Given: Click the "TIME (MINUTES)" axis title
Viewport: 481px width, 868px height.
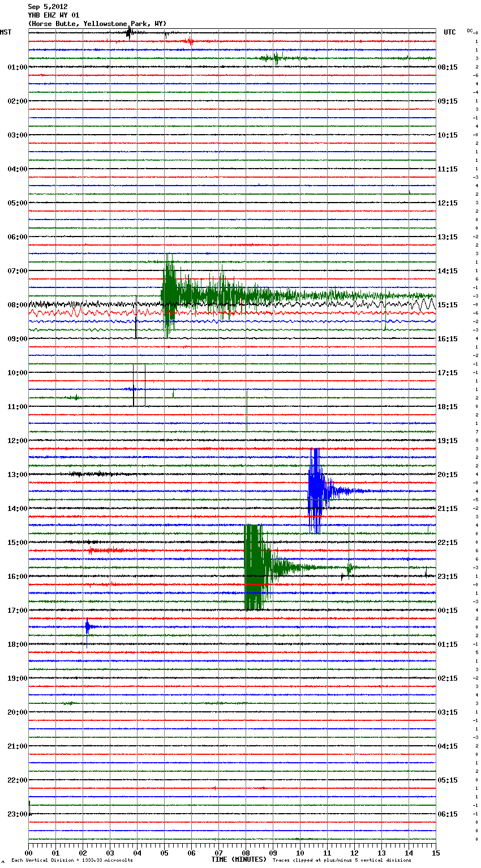Looking at the screenshot, I should tap(238, 860).
